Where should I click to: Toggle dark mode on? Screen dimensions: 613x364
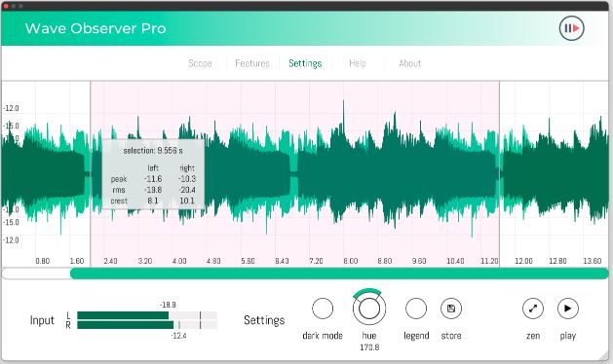(323, 309)
